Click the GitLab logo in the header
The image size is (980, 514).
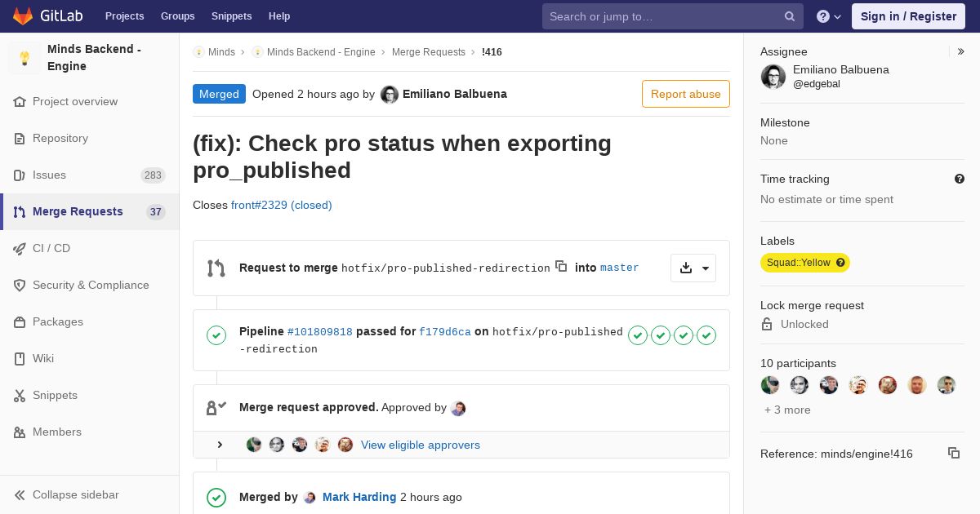(47, 16)
